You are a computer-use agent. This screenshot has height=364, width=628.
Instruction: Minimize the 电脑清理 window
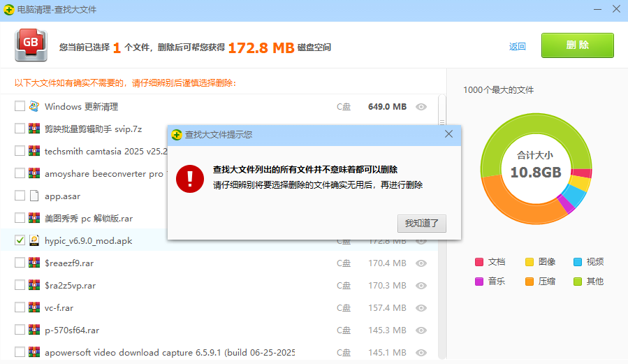[x=597, y=9]
